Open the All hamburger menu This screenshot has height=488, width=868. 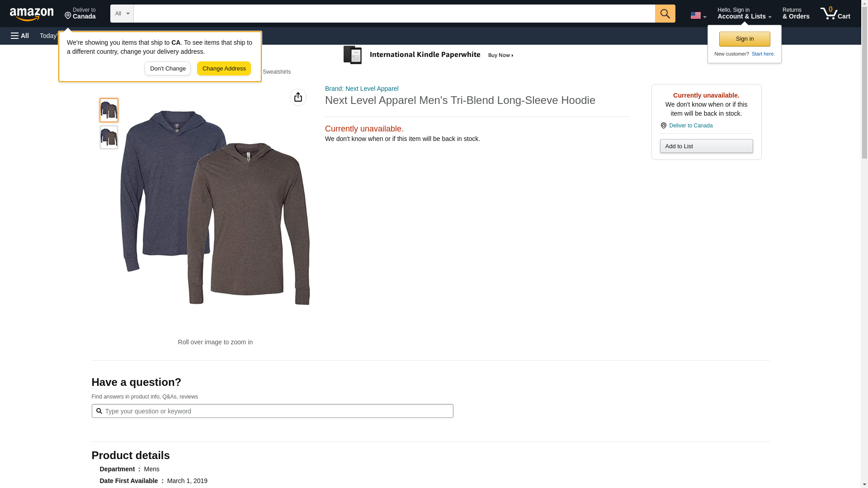20,36
